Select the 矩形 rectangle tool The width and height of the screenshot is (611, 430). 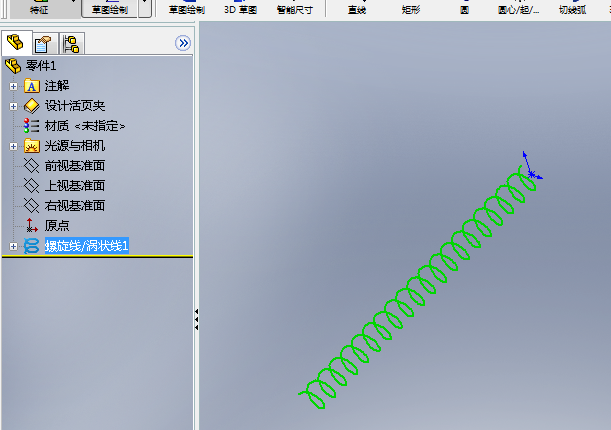pyautogui.click(x=411, y=9)
